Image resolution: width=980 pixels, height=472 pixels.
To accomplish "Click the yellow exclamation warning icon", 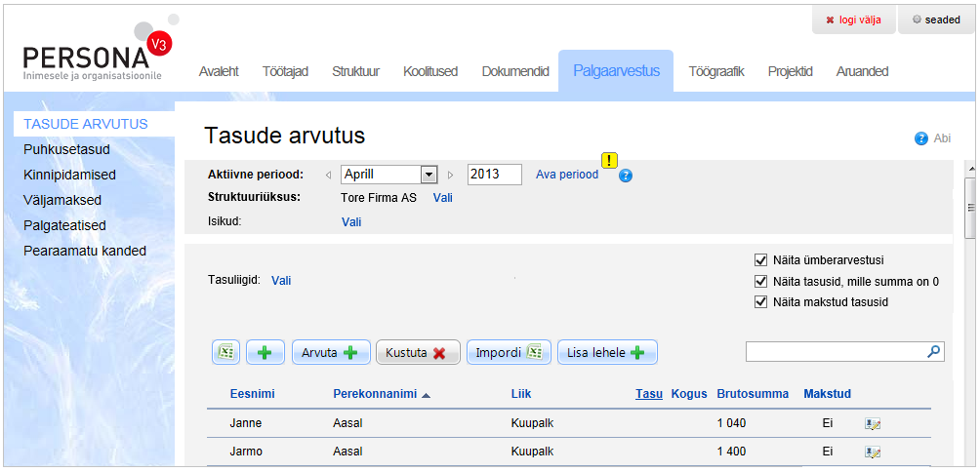I will tap(610, 161).
